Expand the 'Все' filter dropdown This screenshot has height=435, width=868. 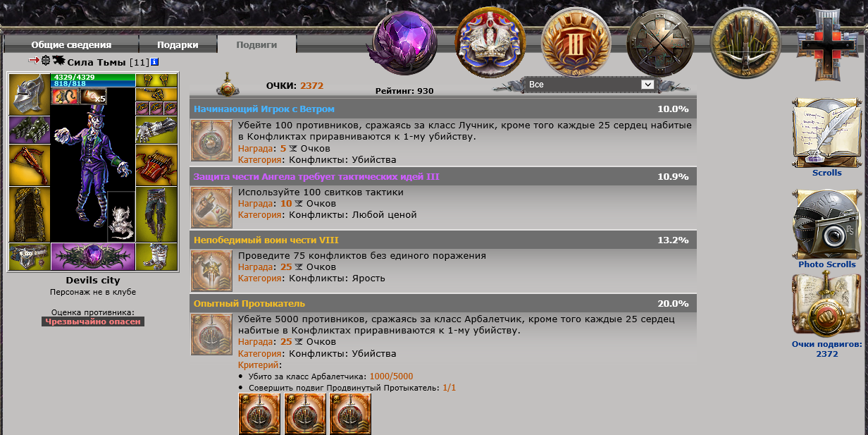pos(590,85)
